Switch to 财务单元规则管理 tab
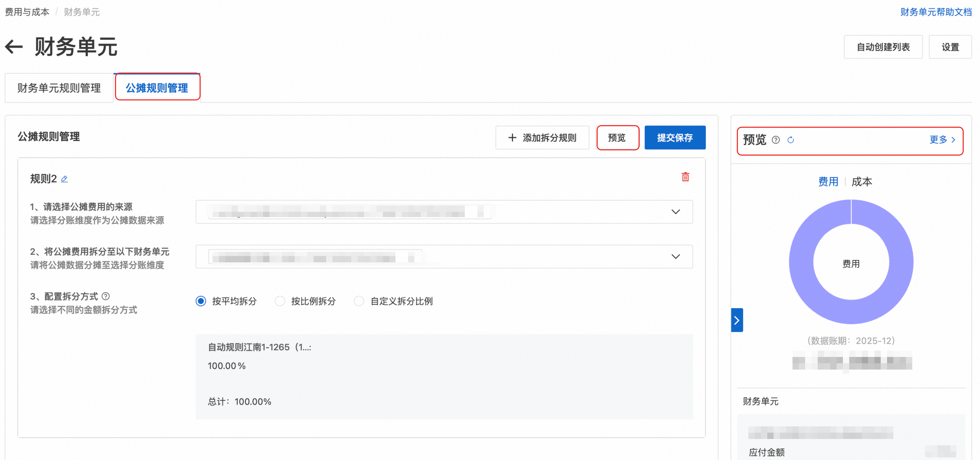The image size is (980, 460). click(x=59, y=88)
